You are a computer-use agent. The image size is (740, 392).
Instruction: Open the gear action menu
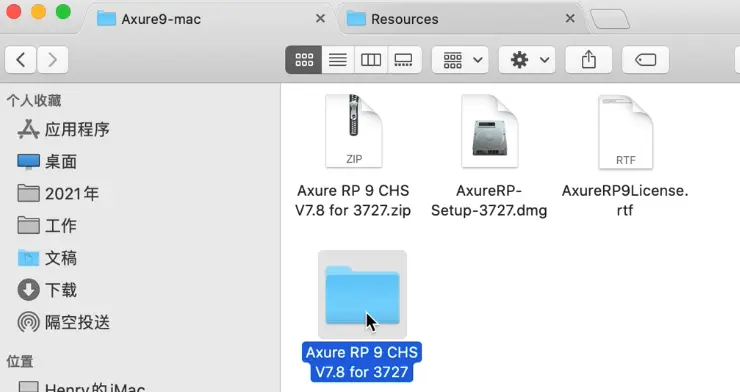527,60
